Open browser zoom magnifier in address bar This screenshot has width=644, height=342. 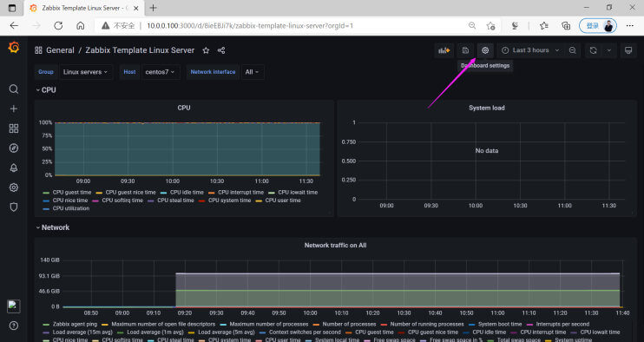[472, 25]
